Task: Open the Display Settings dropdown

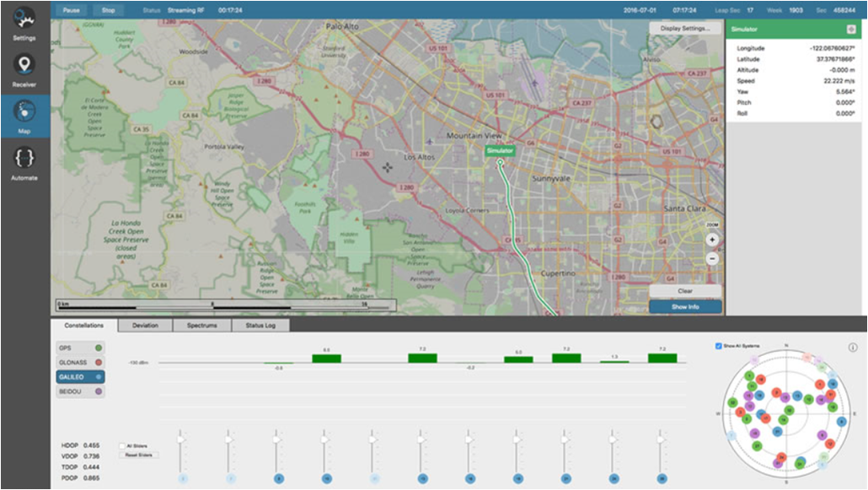Action: point(685,28)
